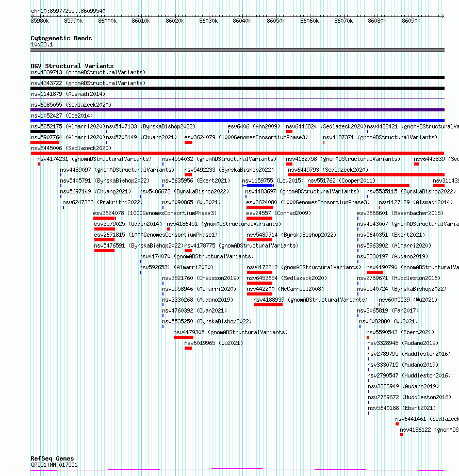Screen dimensions: 459x476
Task: Click nsv5407133 (ByrskaBishop2022) label
Action: (151, 126)
